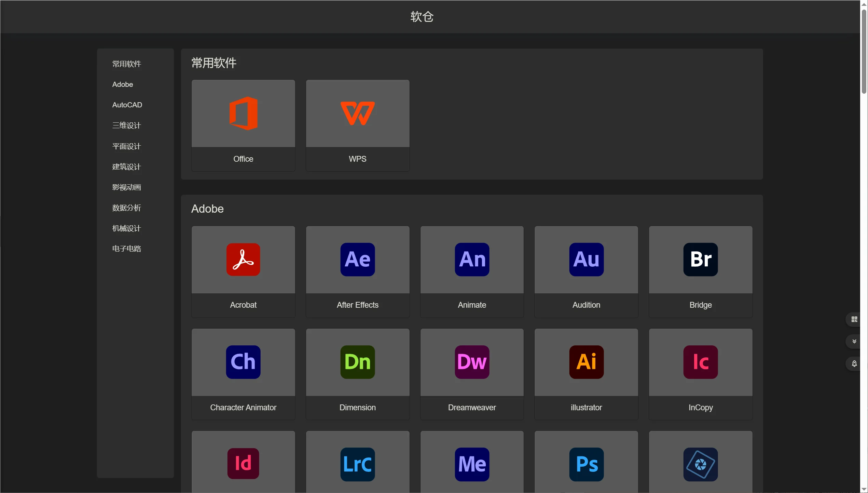This screenshot has height=493, width=868.
Task: Click the Office label text
Action: (x=243, y=159)
